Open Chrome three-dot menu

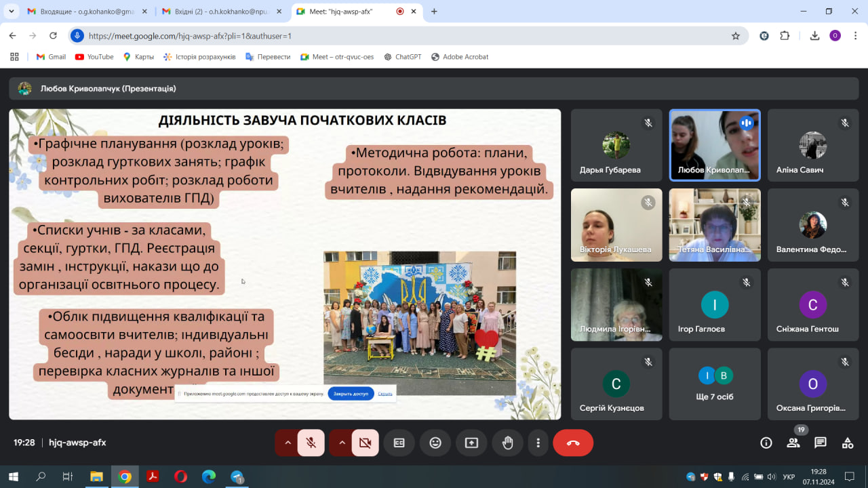854,36
